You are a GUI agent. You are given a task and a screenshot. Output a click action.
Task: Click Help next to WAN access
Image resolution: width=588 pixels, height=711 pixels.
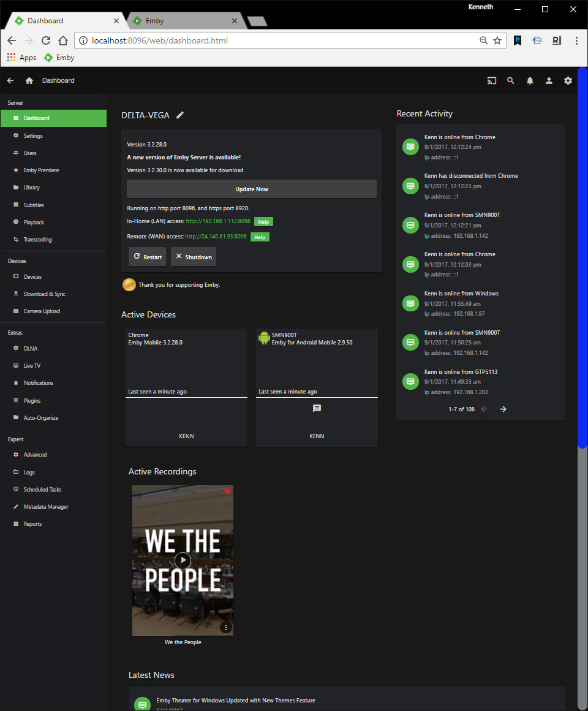(x=260, y=237)
